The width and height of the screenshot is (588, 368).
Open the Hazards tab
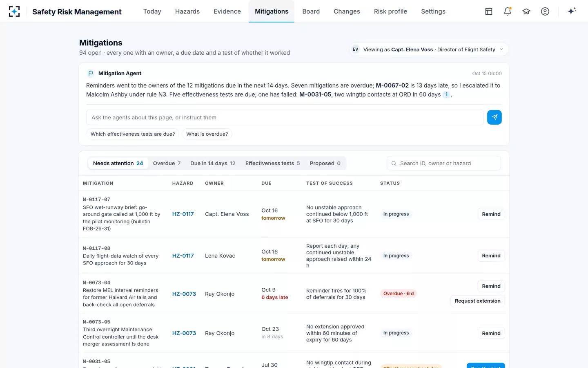pos(187,11)
